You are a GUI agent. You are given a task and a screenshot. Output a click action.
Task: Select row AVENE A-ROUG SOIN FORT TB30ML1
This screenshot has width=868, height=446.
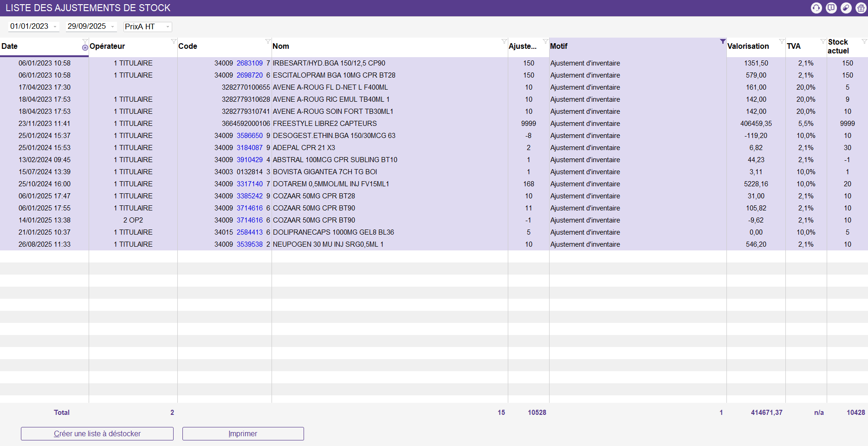tap(434, 111)
